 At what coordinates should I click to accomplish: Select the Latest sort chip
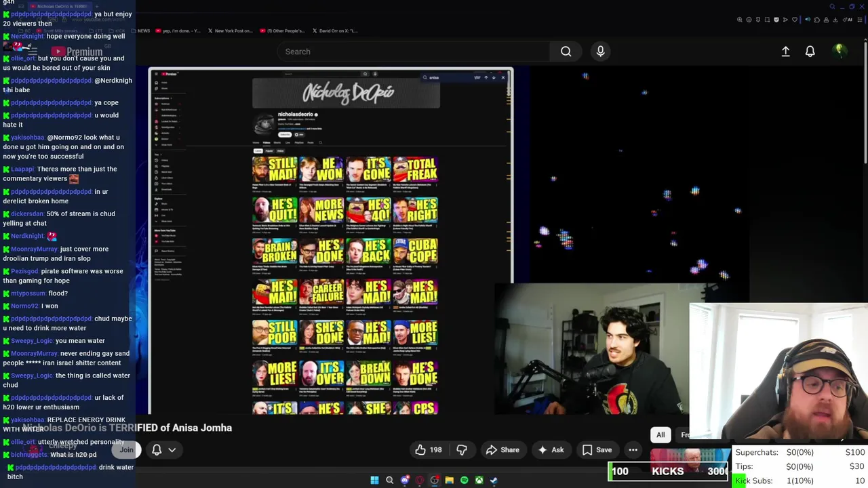click(x=258, y=150)
